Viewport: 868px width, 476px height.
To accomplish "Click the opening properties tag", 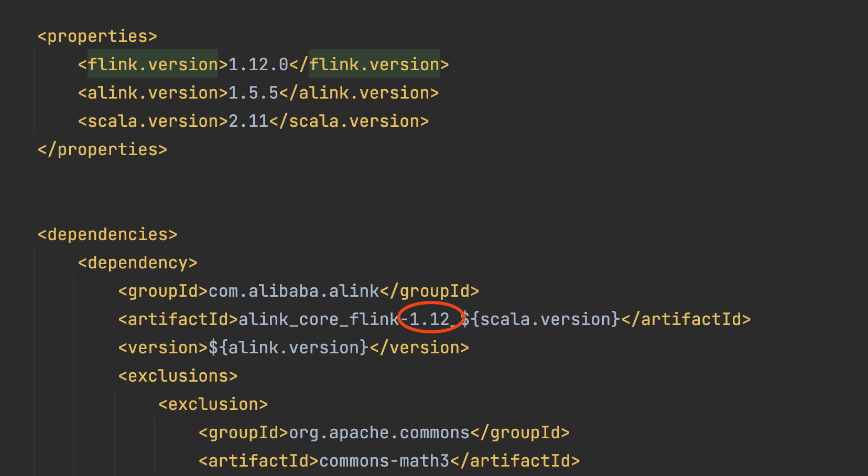I will tap(97, 36).
